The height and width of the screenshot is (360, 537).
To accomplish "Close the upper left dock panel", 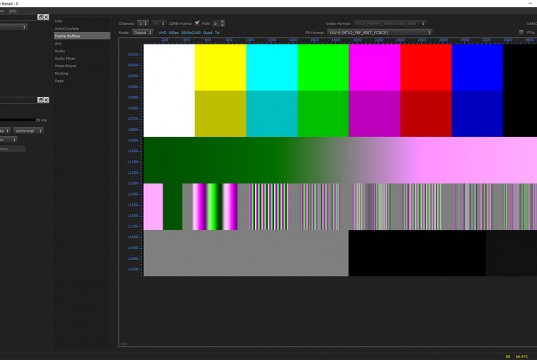I will 46,17.
